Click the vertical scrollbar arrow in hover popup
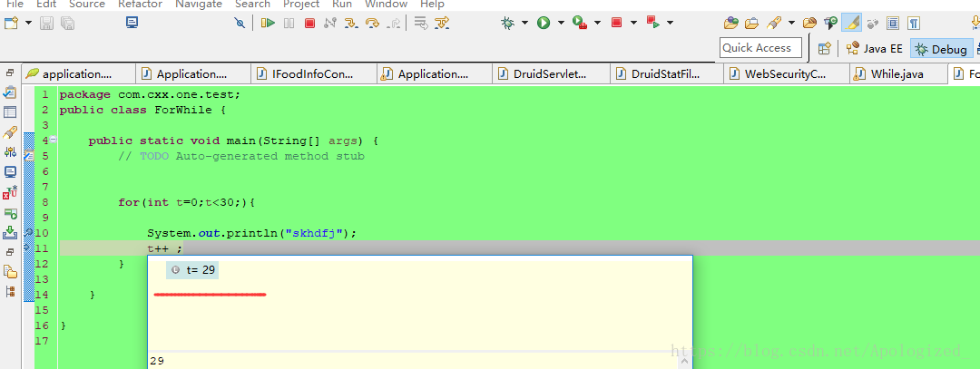This screenshot has width=980, height=369. pyautogui.click(x=684, y=361)
